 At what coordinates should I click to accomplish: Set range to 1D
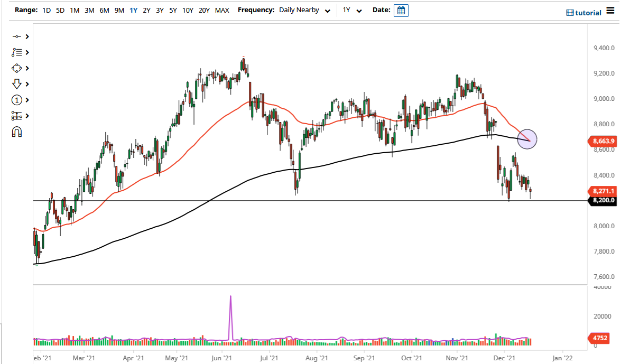coord(47,10)
